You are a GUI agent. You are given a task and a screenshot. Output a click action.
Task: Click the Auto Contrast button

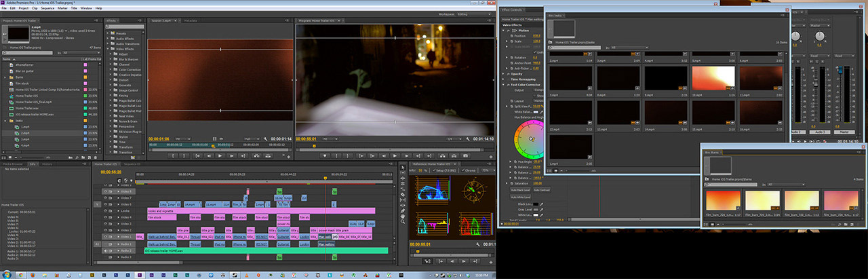pos(541,190)
